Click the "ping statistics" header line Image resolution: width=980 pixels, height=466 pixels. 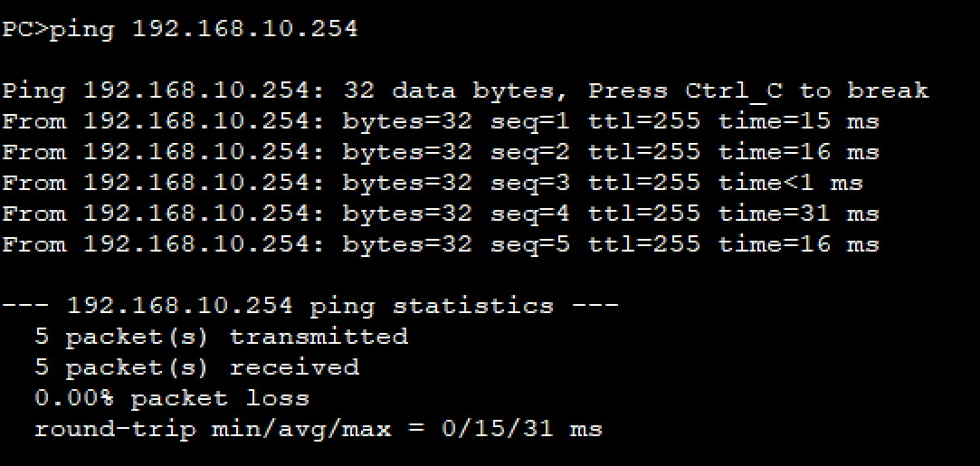(x=310, y=306)
